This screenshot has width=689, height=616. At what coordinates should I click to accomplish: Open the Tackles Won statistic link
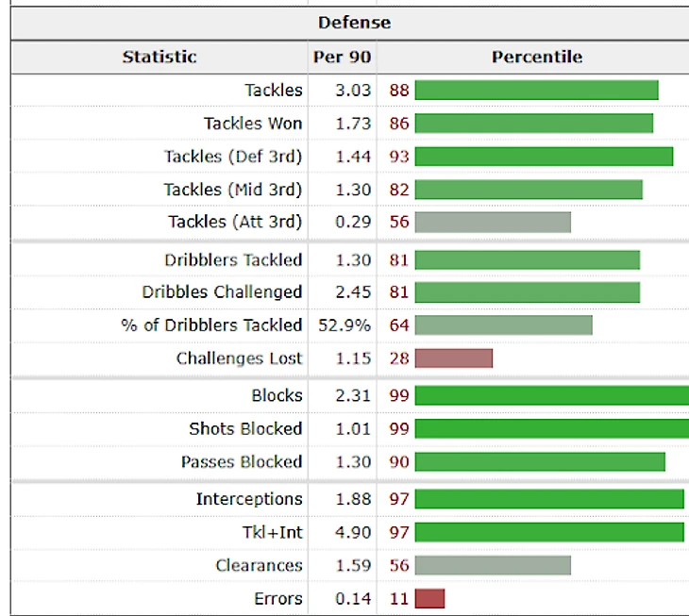[253, 124]
